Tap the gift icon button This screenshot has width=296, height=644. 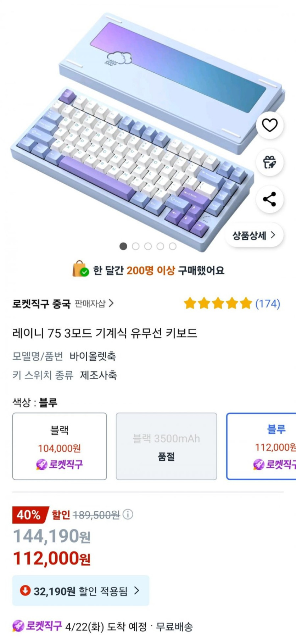point(269,162)
